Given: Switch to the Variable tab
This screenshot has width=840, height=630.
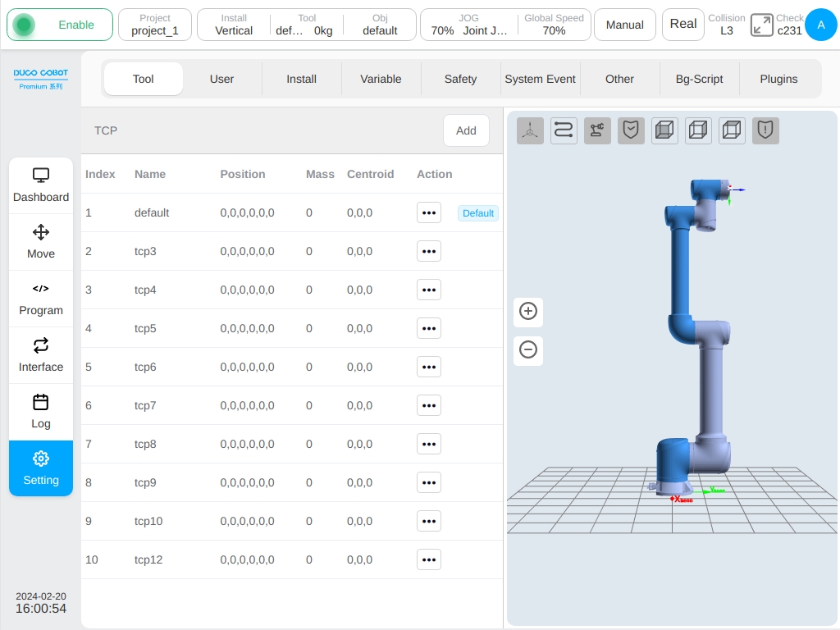Looking at the screenshot, I should coord(381,79).
